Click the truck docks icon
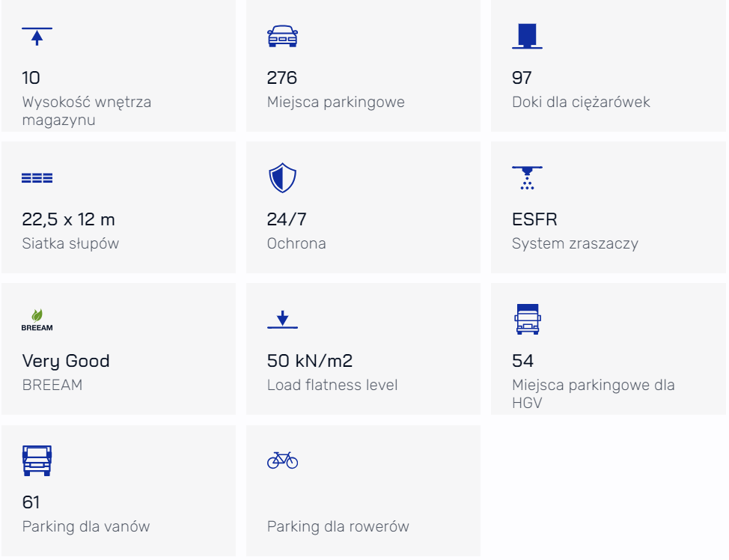The height and width of the screenshot is (560, 729). click(x=527, y=36)
